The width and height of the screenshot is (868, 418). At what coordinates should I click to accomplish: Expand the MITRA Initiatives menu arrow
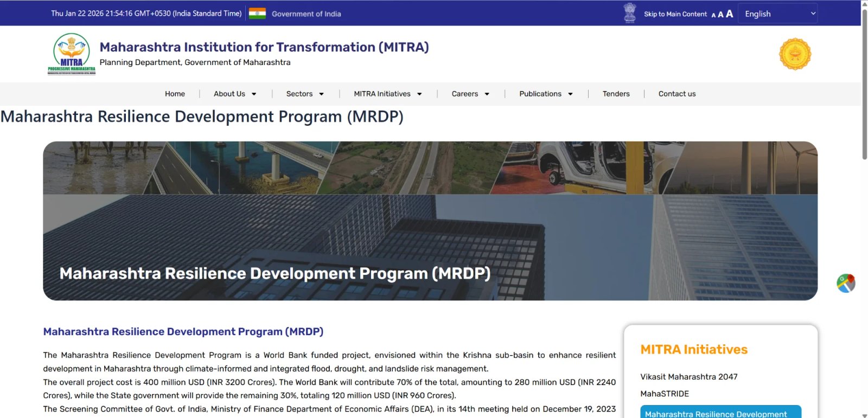point(419,94)
